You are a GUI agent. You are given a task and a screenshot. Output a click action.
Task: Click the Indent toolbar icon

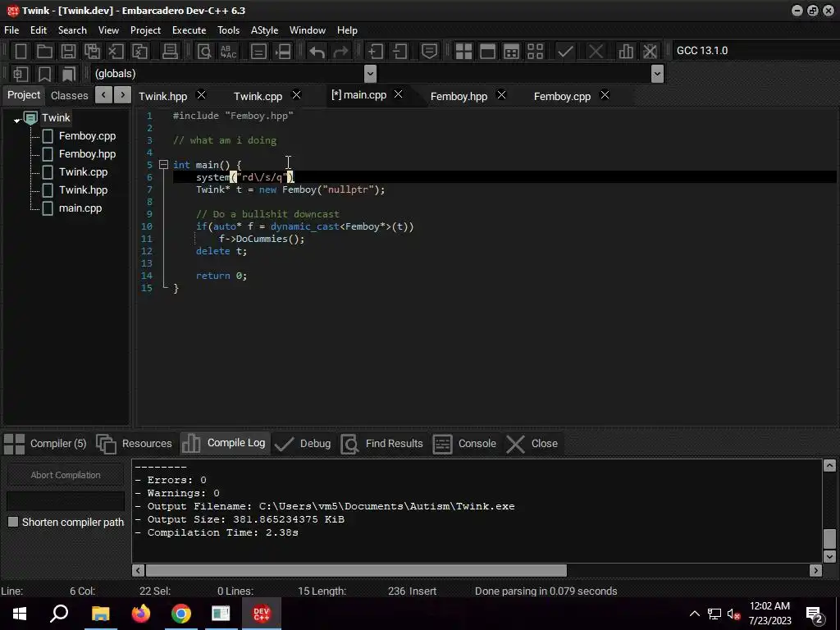pyautogui.click(x=376, y=52)
